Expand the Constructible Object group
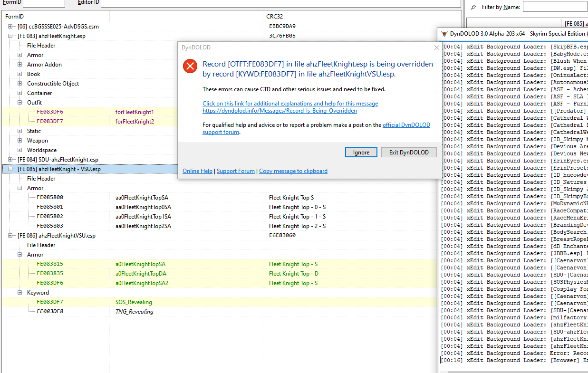Viewport: 588px width, 373px height. coord(20,84)
